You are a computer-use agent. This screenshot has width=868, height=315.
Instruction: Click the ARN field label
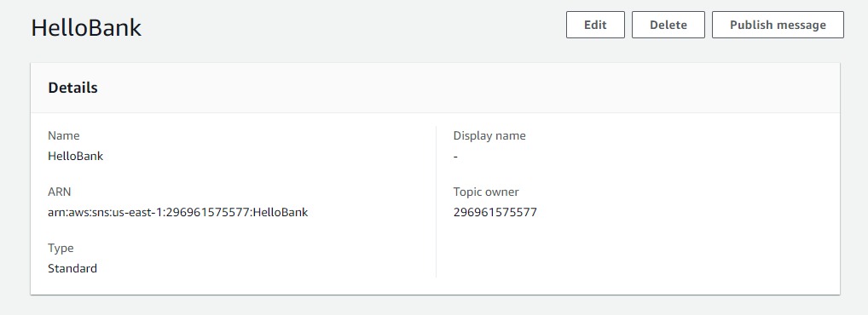coord(59,192)
